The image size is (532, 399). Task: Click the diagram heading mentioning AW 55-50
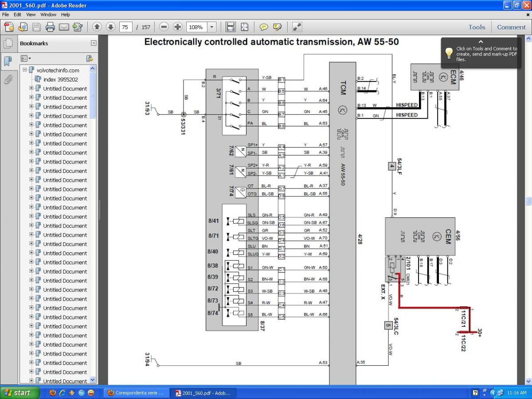(271, 42)
